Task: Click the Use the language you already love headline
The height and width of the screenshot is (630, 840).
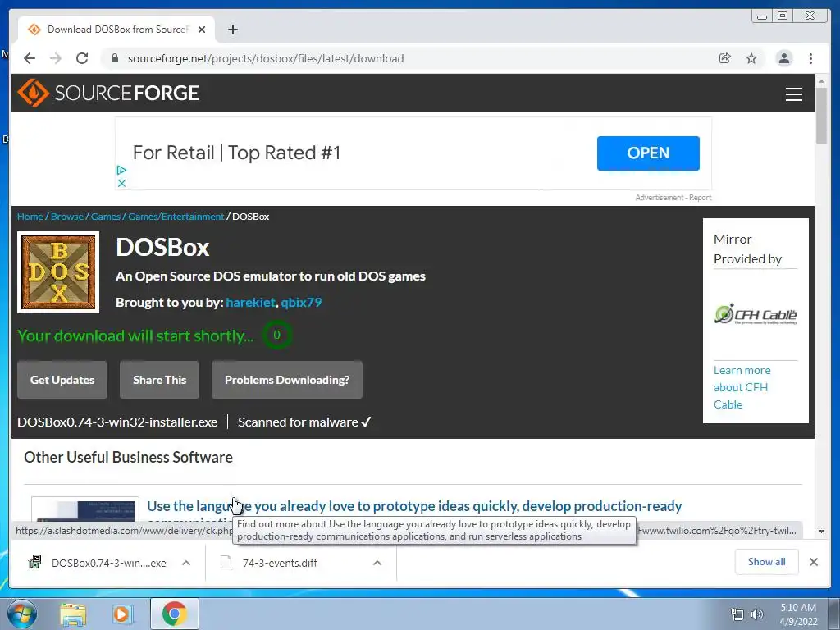Action: [x=414, y=506]
